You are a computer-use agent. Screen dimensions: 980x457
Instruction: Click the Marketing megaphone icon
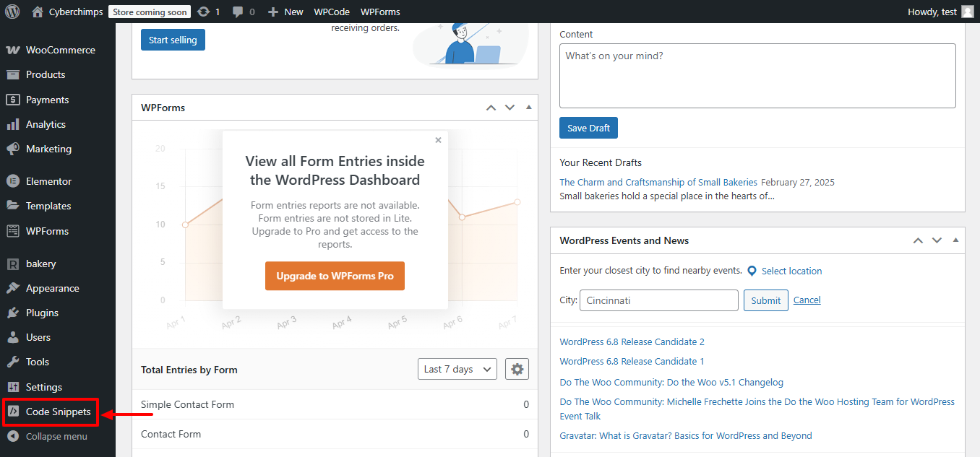pos(13,149)
